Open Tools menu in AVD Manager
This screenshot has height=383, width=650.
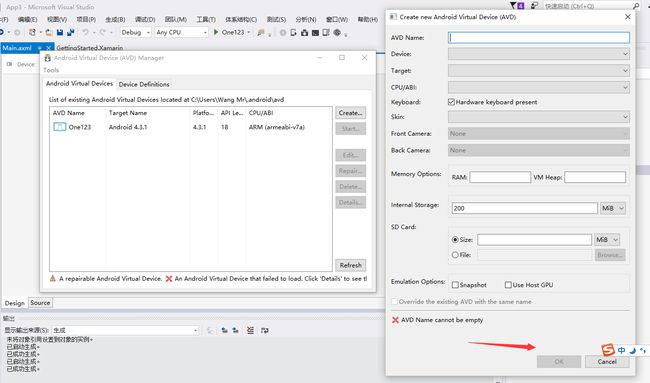point(51,70)
